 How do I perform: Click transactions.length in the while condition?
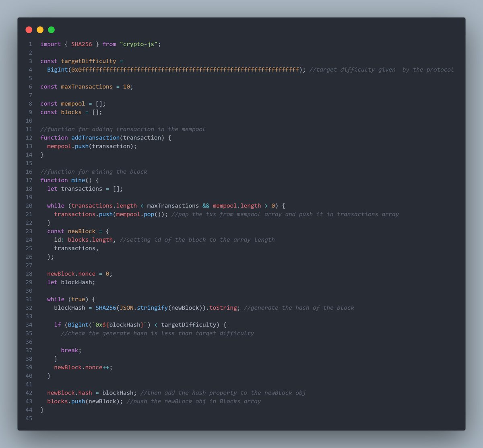104,206
